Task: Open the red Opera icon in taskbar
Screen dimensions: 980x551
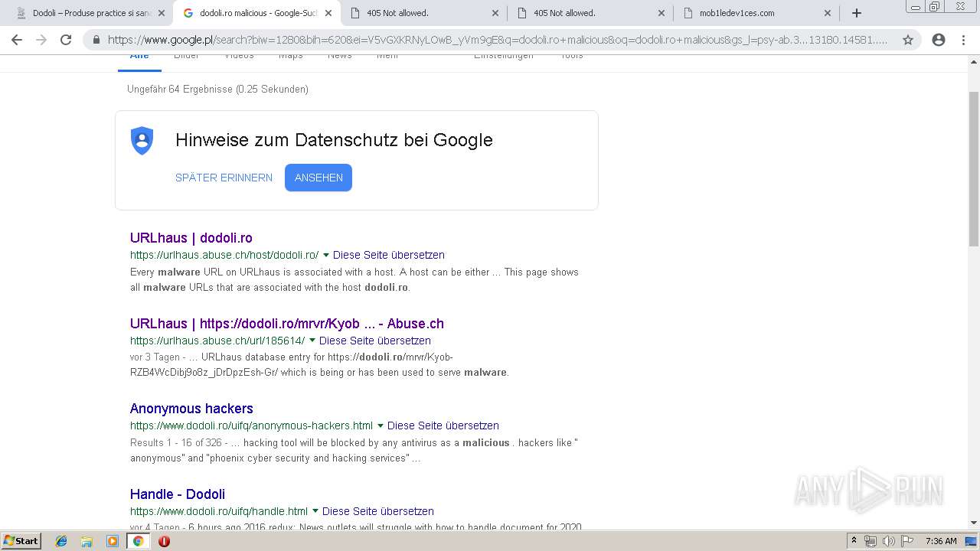Action: point(164,541)
